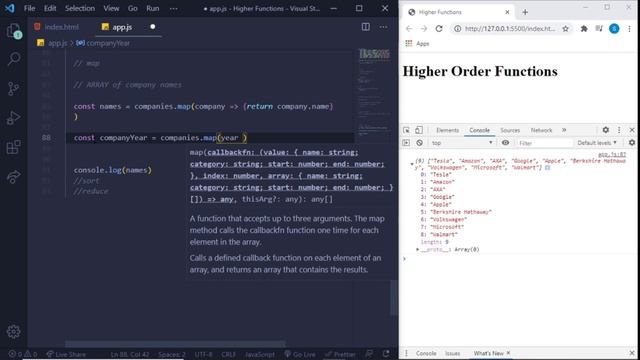The height and width of the screenshot is (360, 640).
Task: Open the Default levels dropdown
Action: tap(597, 143)
